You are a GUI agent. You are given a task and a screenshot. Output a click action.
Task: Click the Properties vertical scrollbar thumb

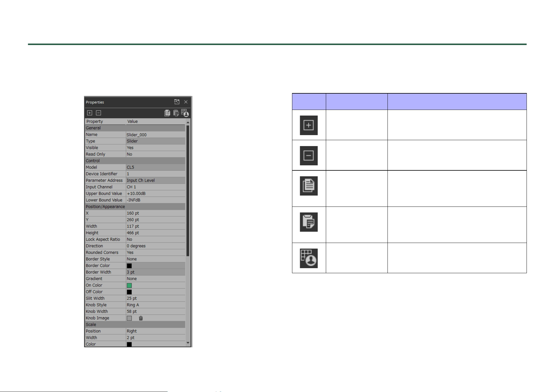click(188, 191)
